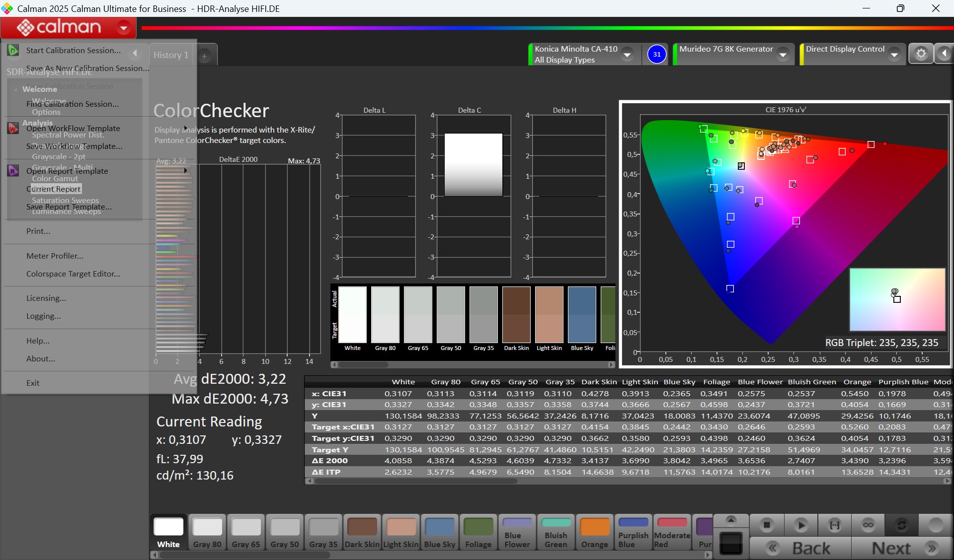
Task: Open Meter Profiler from the menu
Action: [x=55, y=256]
